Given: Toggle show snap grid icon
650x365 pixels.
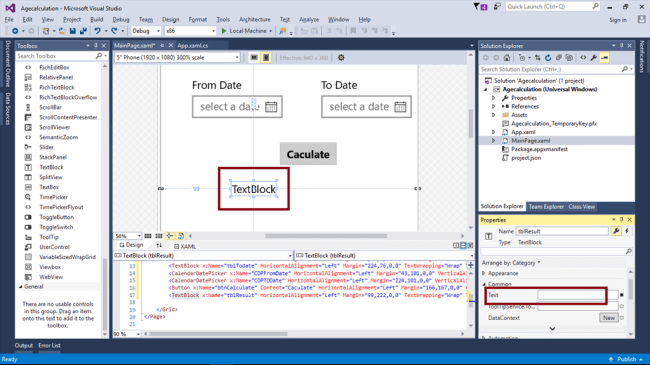Looking at the screenshot, I should click(x=148, y=236).
